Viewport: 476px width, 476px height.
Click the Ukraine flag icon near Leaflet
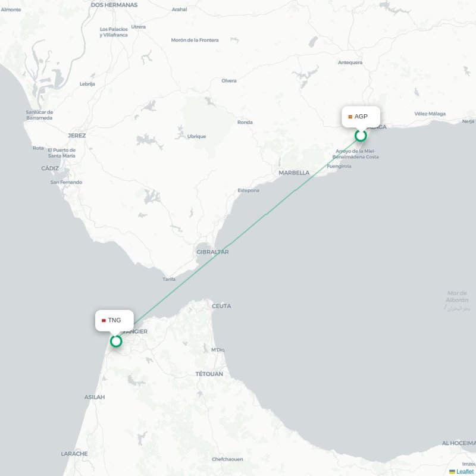452,472
